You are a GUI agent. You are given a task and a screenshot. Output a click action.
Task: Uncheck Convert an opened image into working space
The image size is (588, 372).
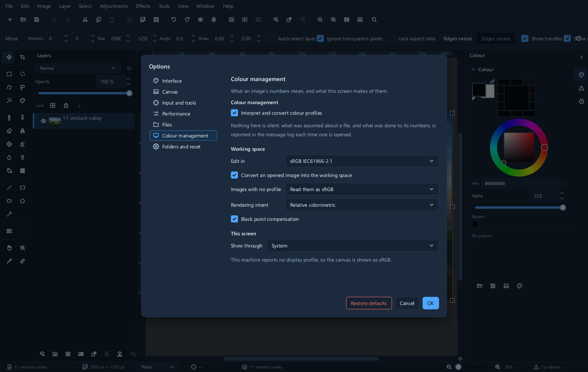(234, 175)
